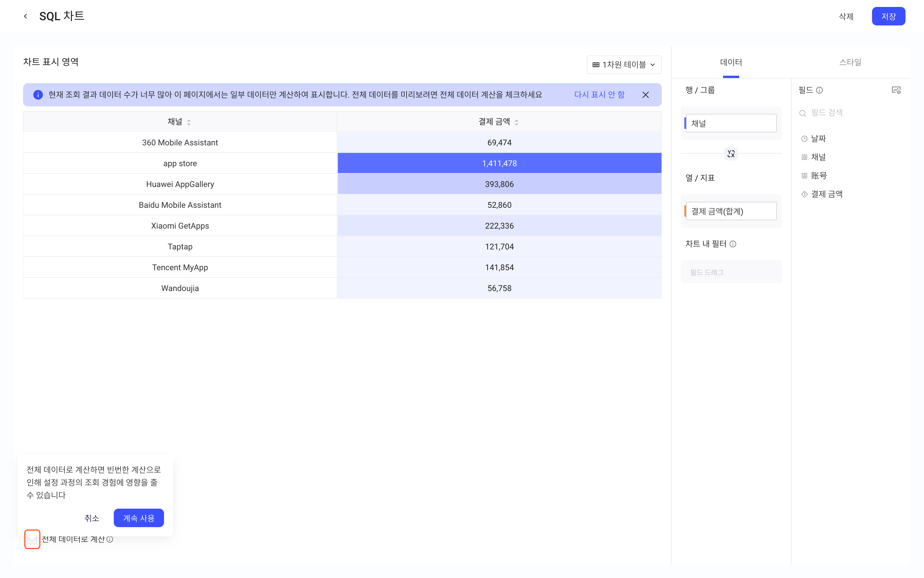Click the 56,758 value cell
This screenshot has width=924, height=578.
tap(500, 288)
